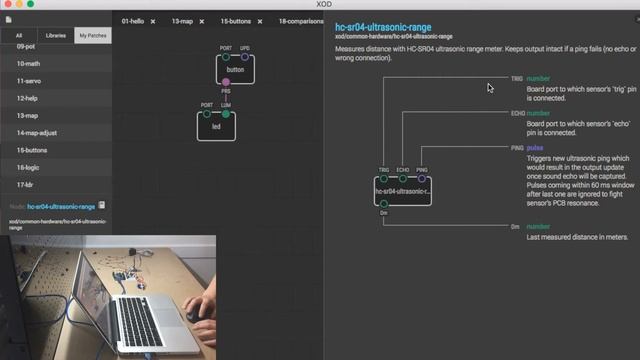
Task: Open the 16-logic patch
Action: pos(56,167)
